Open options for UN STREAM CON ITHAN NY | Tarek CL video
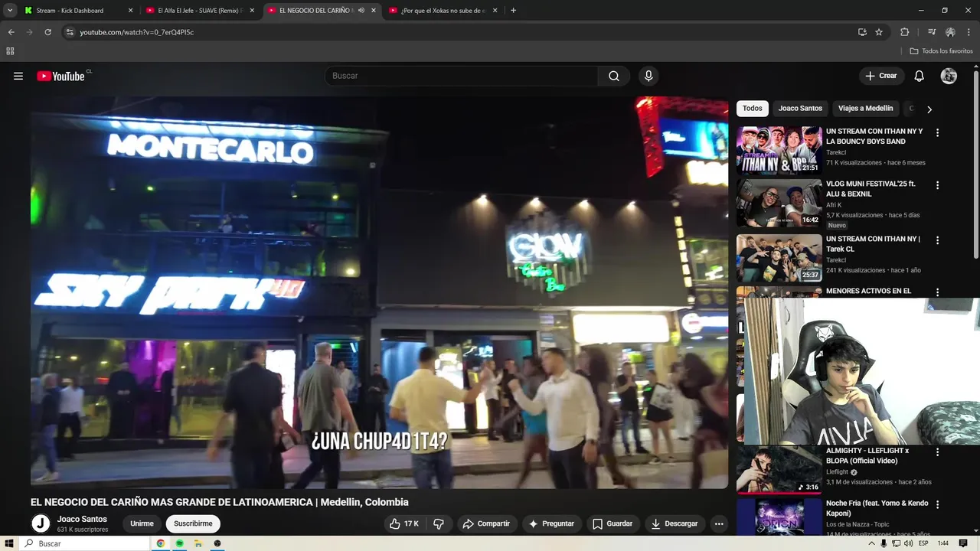 (x=937, y=240)
